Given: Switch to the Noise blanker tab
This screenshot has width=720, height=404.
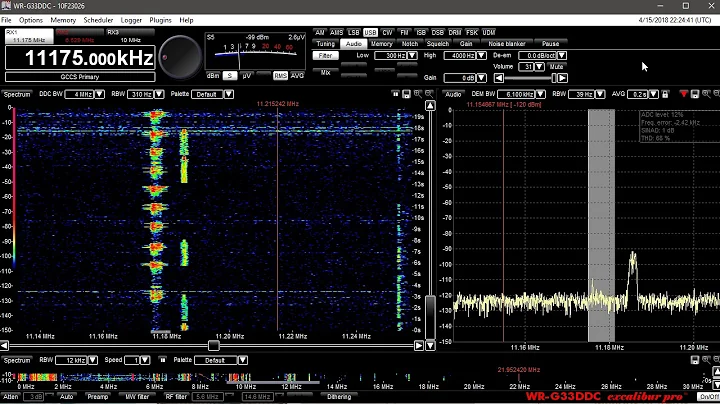Looking at the screenshot, I should click(x=506, y=44).
